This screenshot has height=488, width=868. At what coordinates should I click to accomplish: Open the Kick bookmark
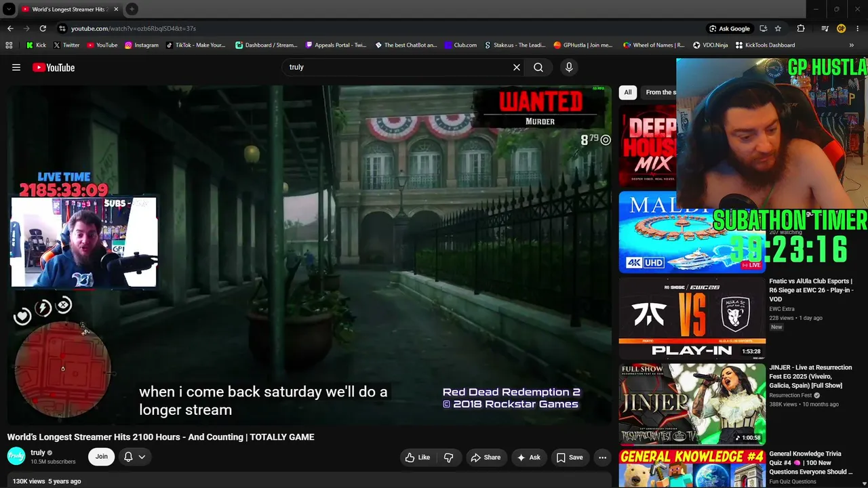pyautogui.click(x=36, y=45)
